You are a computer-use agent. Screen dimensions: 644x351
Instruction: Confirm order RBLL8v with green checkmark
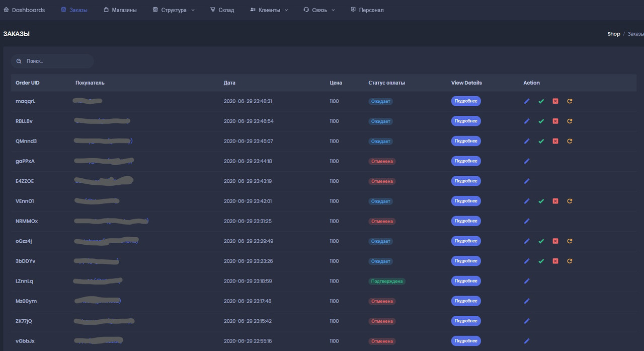pyautogui.click(x=541, y=121)
